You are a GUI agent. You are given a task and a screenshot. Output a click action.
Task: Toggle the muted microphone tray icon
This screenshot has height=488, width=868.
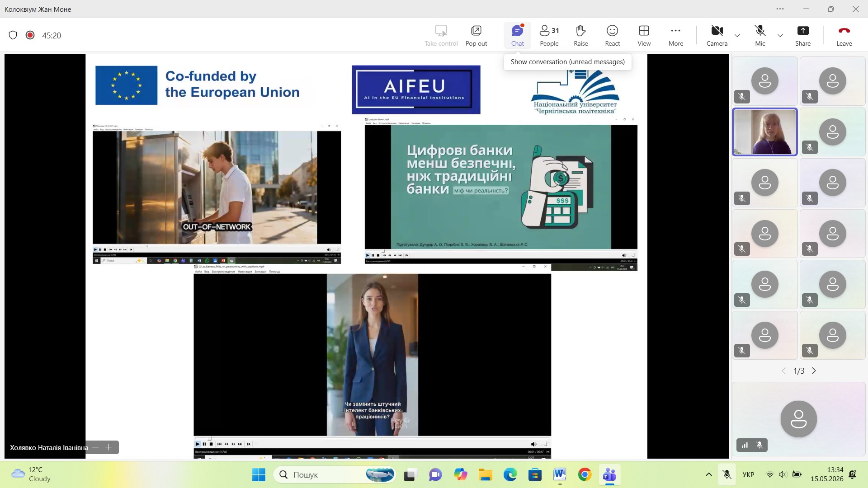[727, 474]
